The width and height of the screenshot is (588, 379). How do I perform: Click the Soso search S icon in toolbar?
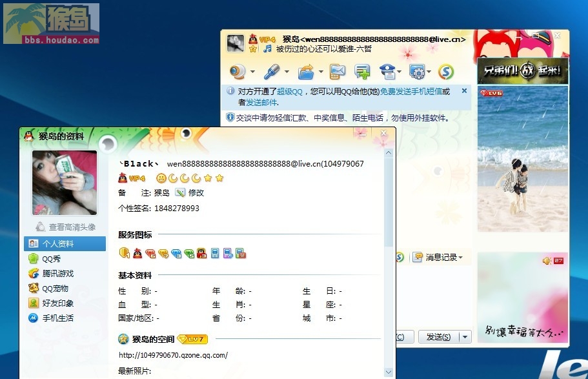tap(446, 71)
